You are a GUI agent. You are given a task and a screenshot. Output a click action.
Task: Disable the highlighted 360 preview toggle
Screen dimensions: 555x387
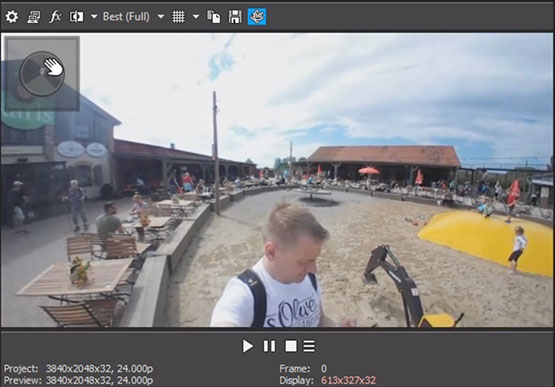click(x=257, y=17)
